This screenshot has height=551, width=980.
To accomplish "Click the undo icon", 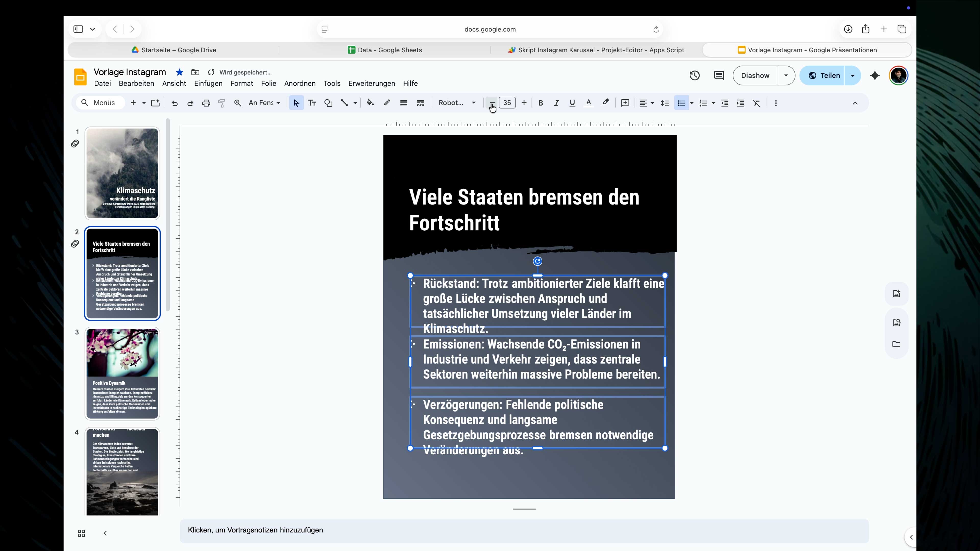I will [174, 103].
